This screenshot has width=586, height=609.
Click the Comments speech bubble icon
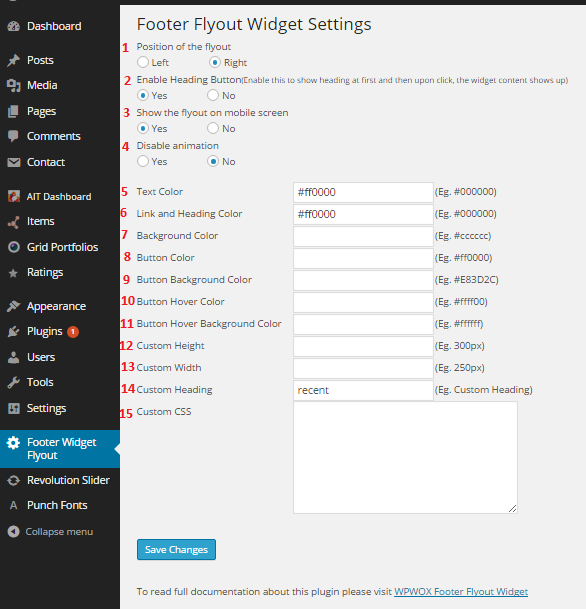coord(14,136)
